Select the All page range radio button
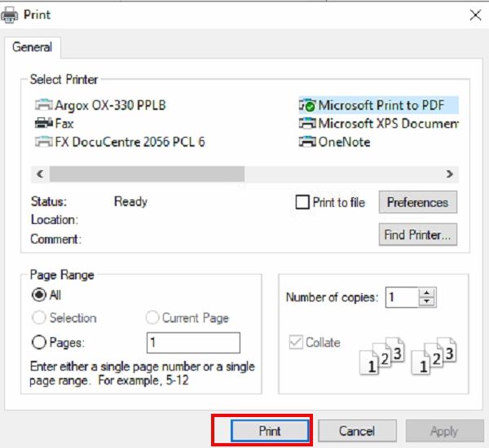The image size is (489, 448). pos(39,295)
